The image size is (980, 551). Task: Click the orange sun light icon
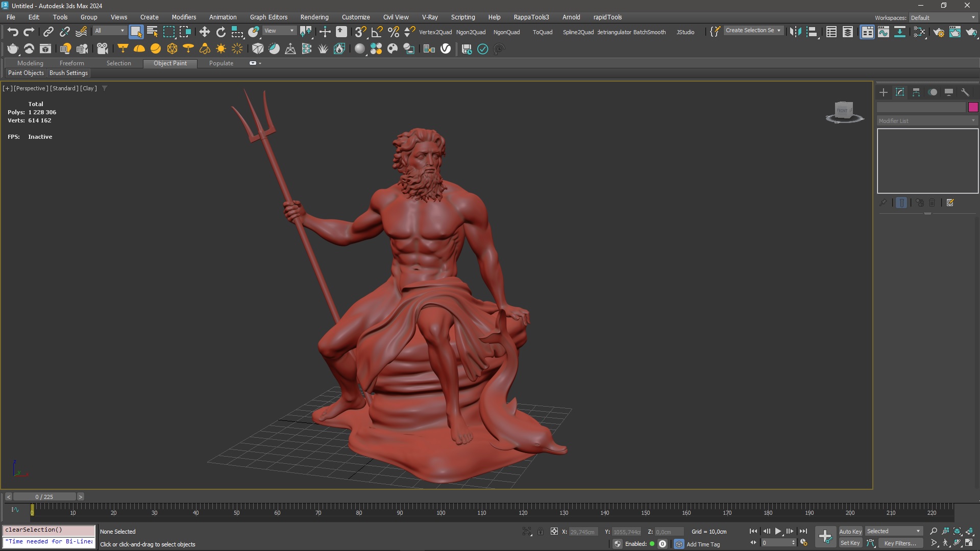(221, 49)
